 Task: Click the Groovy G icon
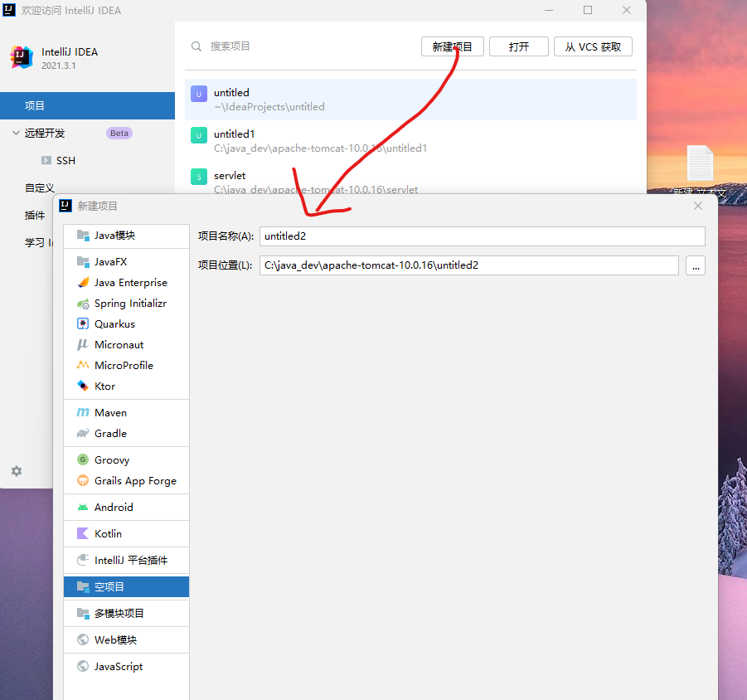click(83, 459)
